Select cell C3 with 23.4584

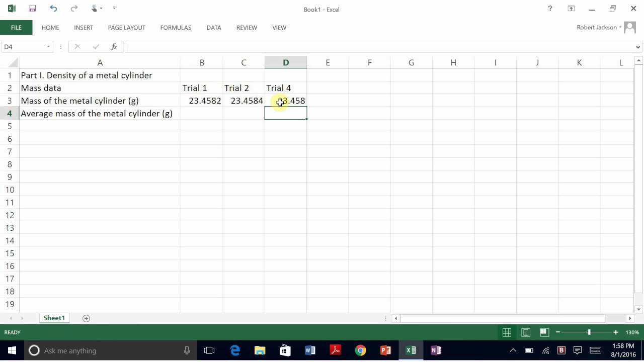pyautogui.click(x=244, y=101)
